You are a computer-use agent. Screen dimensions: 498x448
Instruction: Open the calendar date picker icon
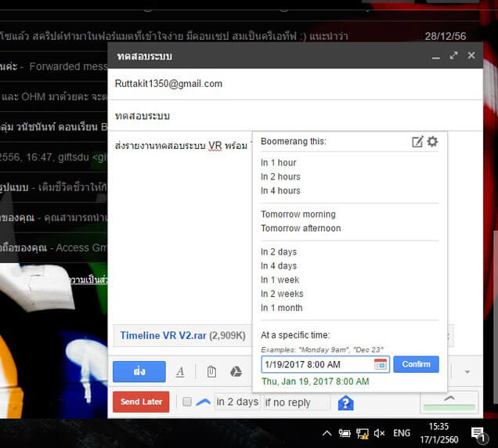click(x=381, y=364)
